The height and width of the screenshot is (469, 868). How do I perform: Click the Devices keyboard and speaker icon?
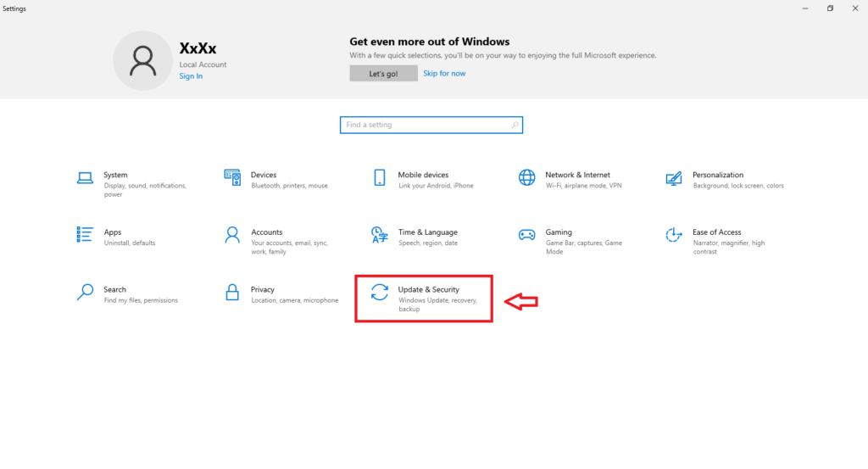click(x=232, y=178)
